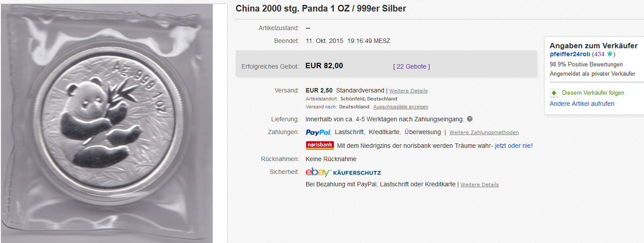The image size is (644, 243).
Task: Open Weitere Details under Käuferschutz
Action: coord(479,185)
